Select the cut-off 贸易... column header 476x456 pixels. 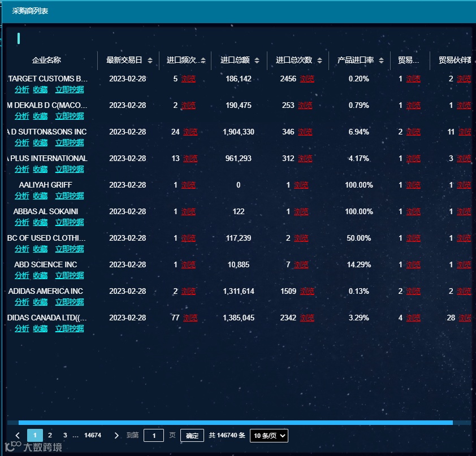point(408,60)
